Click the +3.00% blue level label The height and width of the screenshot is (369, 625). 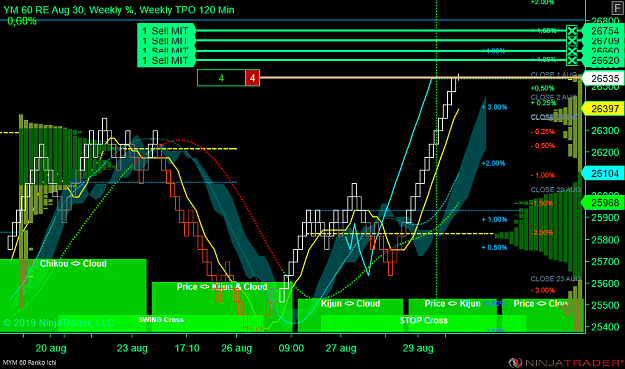[x=494, y=107]
